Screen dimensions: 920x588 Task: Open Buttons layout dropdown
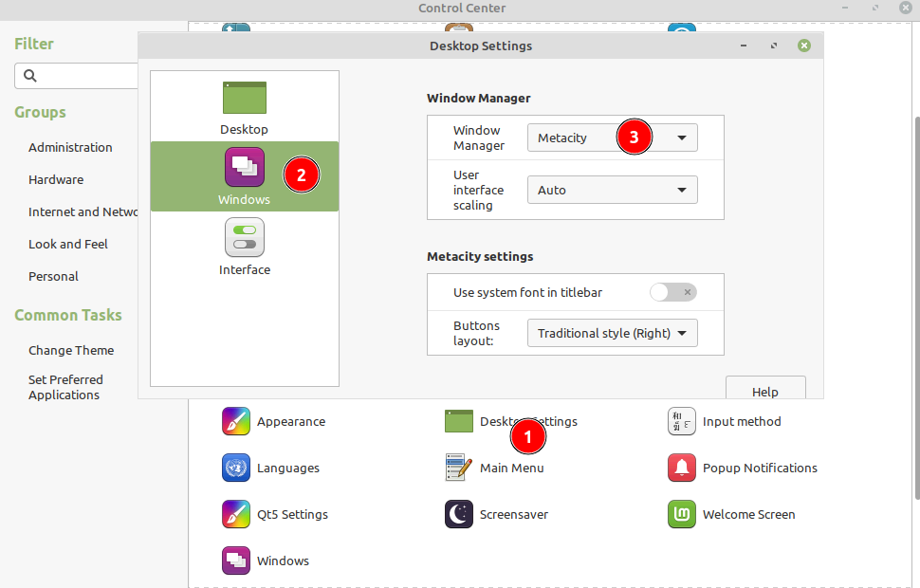click(x=612, y=333)
